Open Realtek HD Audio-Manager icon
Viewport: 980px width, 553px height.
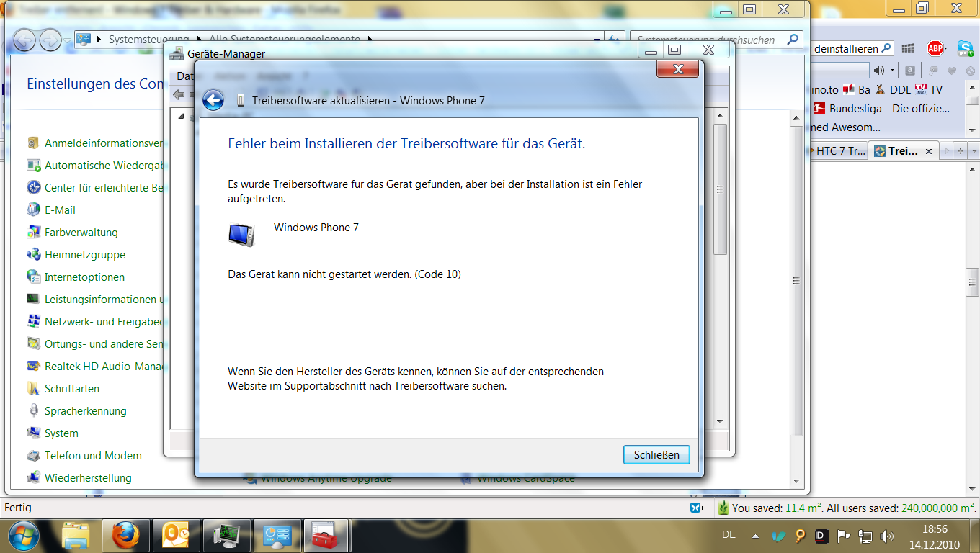point(33,366)
